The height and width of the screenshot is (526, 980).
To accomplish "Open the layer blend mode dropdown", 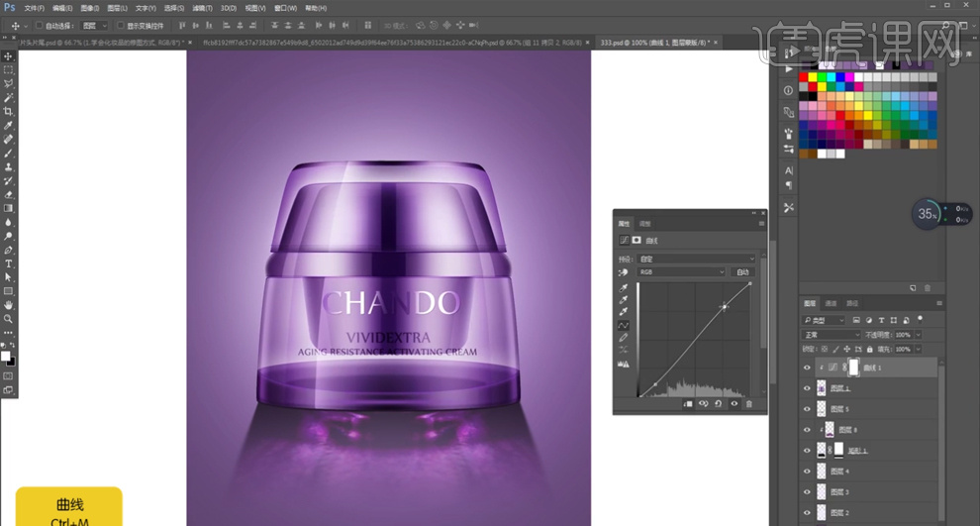I will [832, 335].
